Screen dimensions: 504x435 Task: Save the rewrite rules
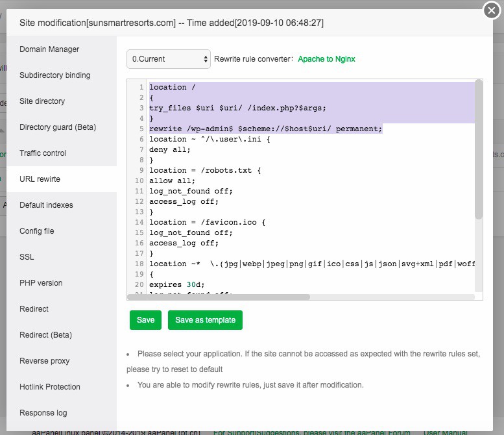click(x=145, y=320)
